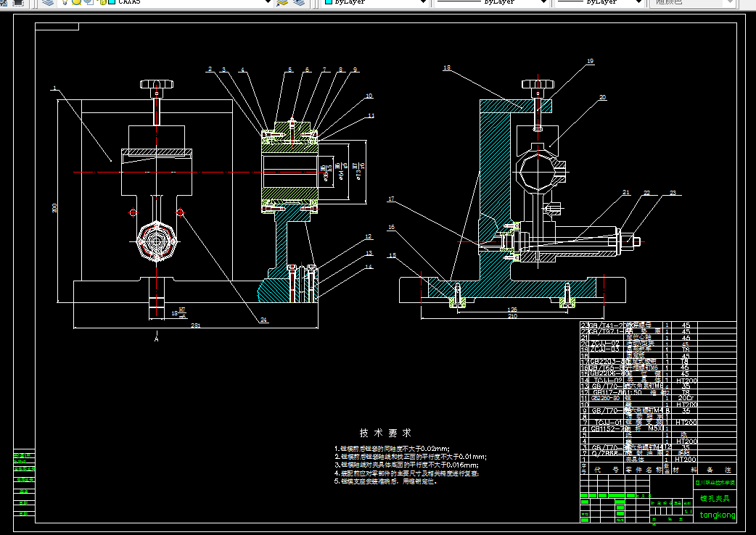The height and width of the screenshot is (535, 756).
Task: Select part balloon number 21
Action: [x=626, y=193]
